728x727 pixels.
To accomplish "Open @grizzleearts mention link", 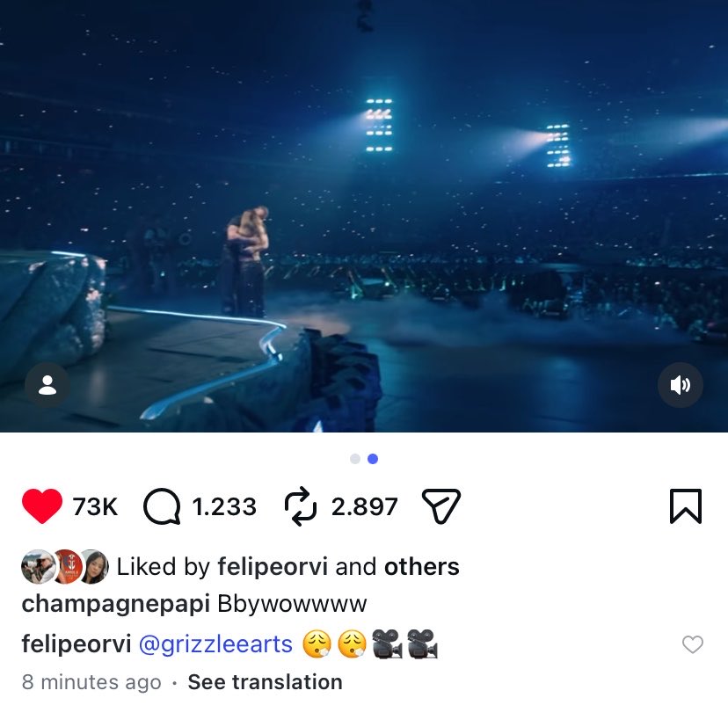I will (215, 644).
